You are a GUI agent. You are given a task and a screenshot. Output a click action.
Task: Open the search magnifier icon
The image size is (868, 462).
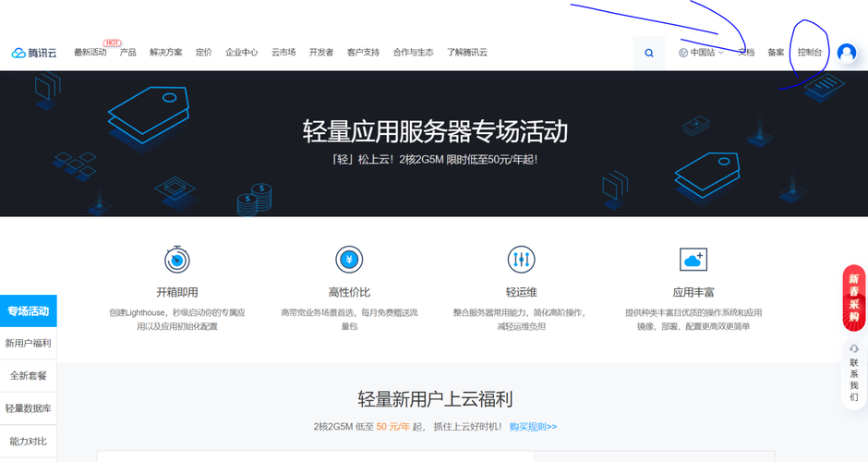(649, 53)
